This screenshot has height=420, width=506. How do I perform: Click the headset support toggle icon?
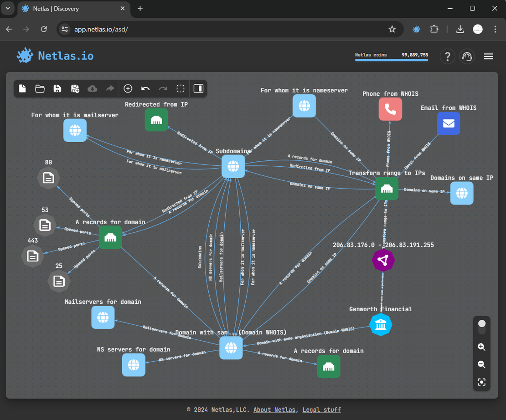pyautogui.click(x=467, y=56)
